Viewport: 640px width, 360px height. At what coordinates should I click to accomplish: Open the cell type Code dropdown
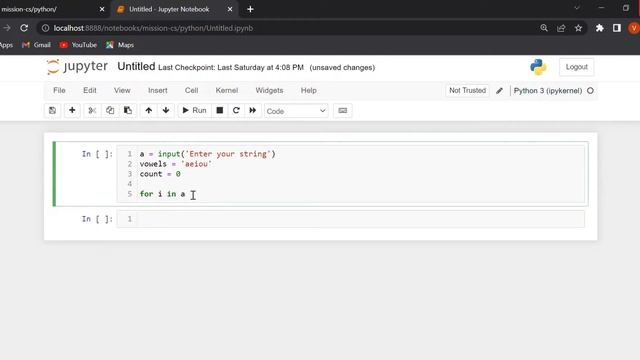[x=296, y=111]
